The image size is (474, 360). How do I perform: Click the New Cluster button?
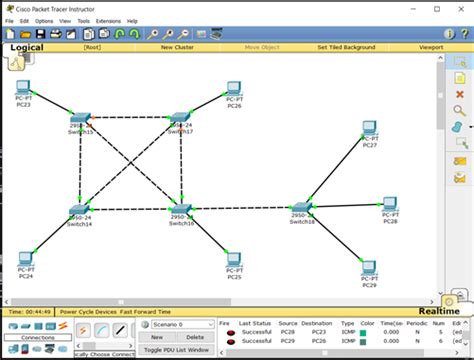point(177,47)
